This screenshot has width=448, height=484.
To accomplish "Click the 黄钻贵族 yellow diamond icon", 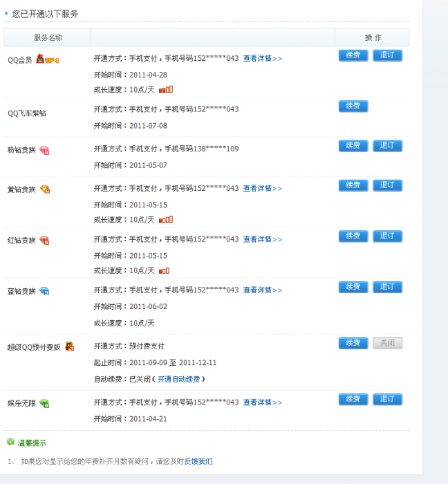I will pos(45,189).
